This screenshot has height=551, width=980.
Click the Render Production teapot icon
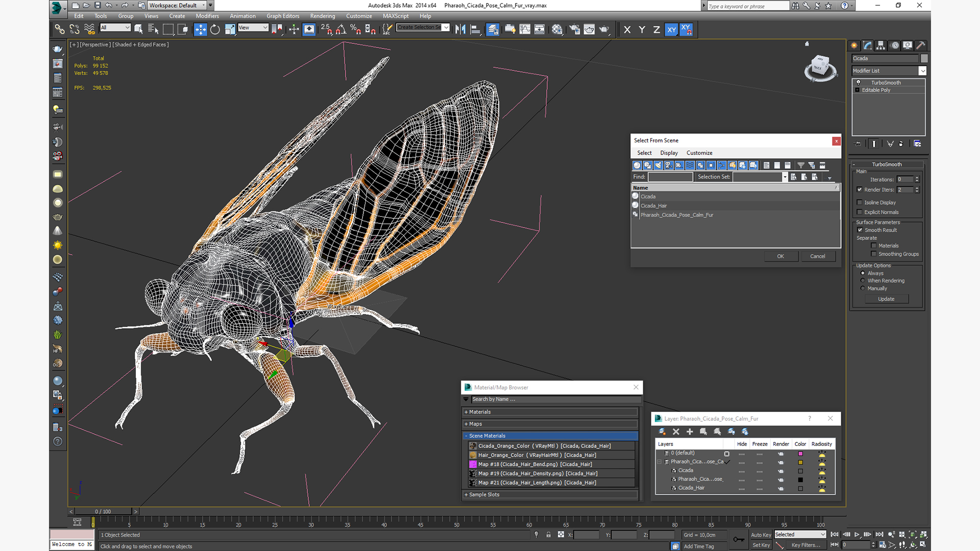click(604, 30)
